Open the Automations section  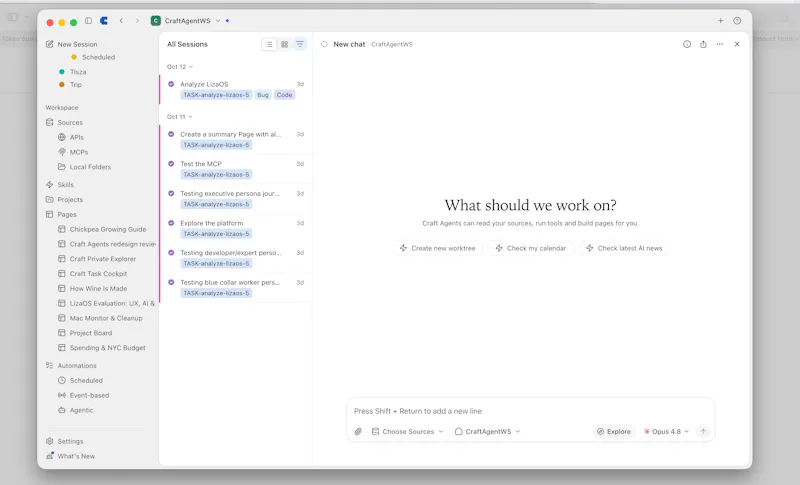pos(71,366)
